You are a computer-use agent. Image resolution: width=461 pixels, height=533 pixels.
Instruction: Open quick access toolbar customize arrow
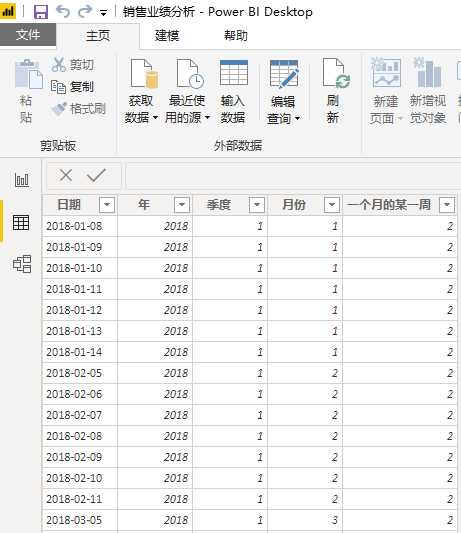pyautogui.click(x=103, y=13)
